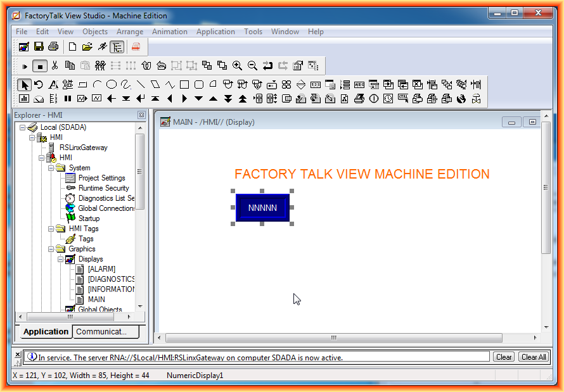Viewport: 564px width, 392px height.
Task: Click the Zoom Out magnifier icon
Action: coord(252,65)
